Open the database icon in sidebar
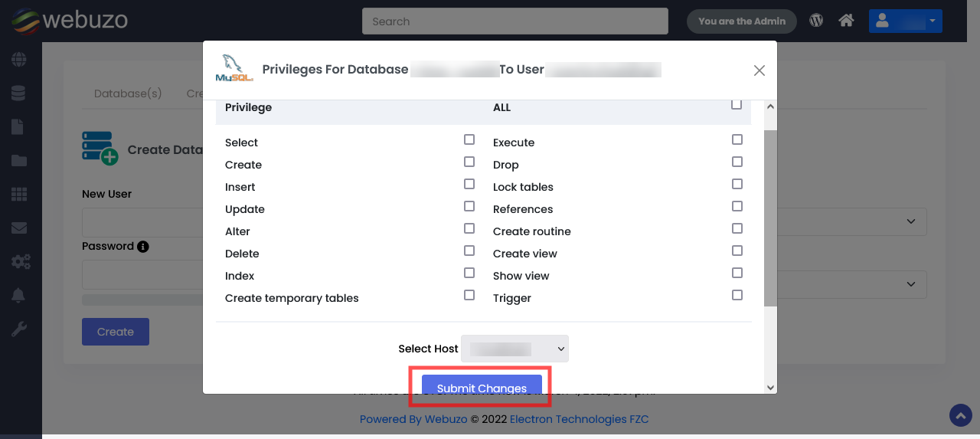The height and width of the screenshot is (439, 980). [x=18, y=93]
